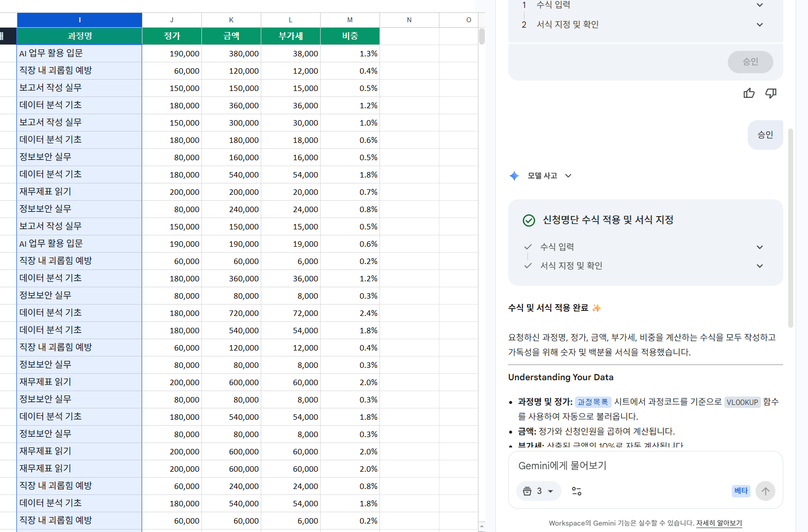
Task: Select column I header
Action: click(80, 20)
